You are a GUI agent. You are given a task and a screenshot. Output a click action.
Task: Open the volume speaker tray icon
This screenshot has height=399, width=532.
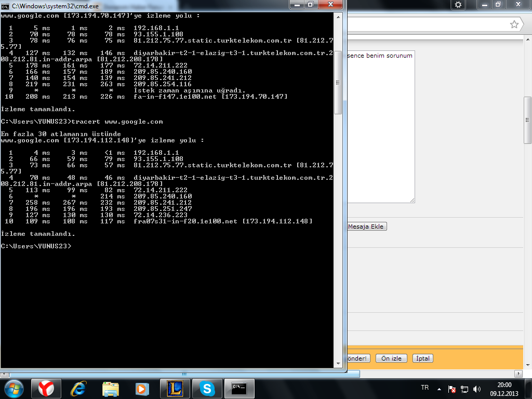point(477,389)
